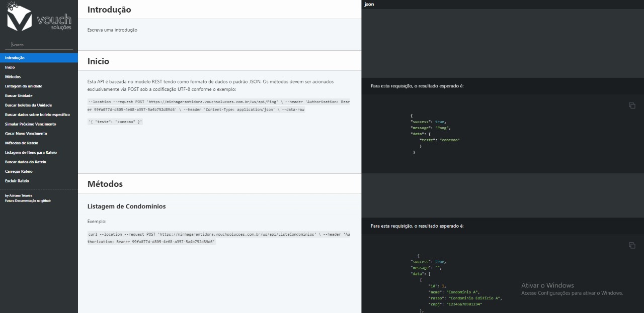Select "Buscar dados do Rateio"
The image size is (644, 313).
pyautogui.click(x=28, y=162)
